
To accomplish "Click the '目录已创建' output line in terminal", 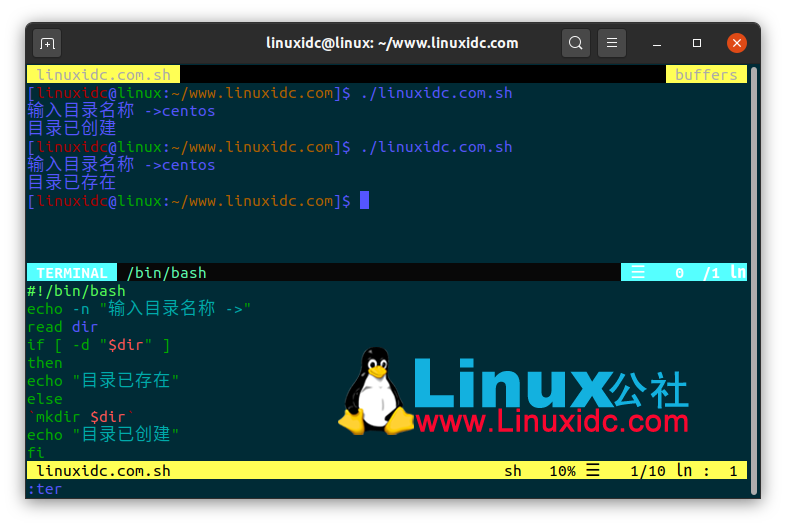I will 72,128.
